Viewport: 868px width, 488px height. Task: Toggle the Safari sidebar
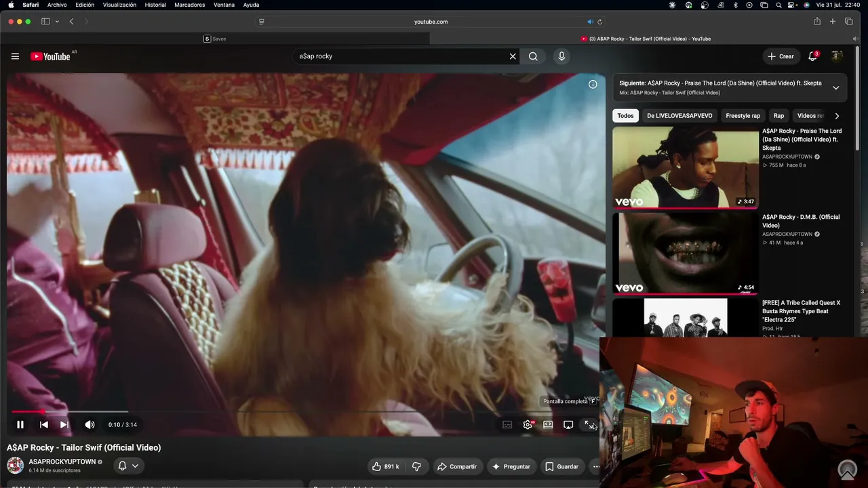click(x=45, y=22)
